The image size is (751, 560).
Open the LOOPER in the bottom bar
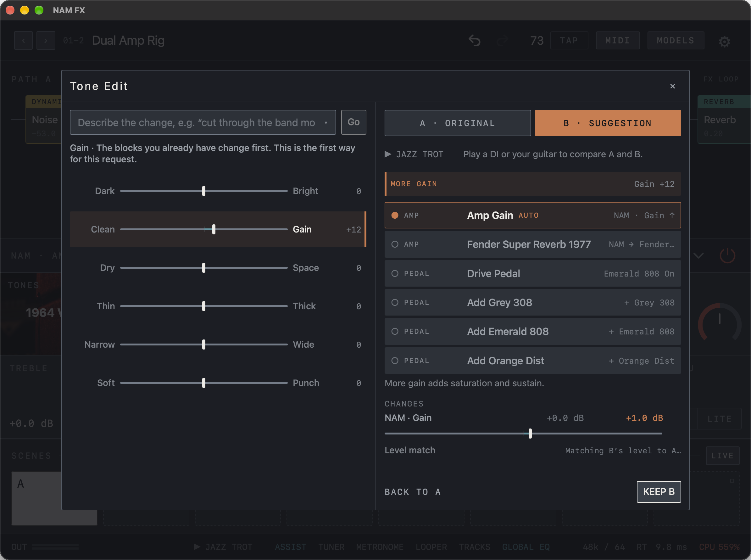[431, 547]
